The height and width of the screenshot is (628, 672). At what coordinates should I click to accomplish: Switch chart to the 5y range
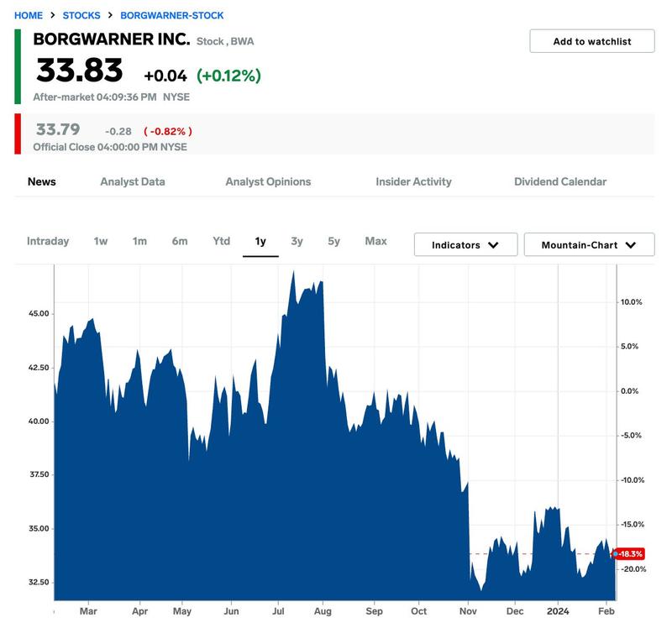pyautogui.click(x=333, y=241)
